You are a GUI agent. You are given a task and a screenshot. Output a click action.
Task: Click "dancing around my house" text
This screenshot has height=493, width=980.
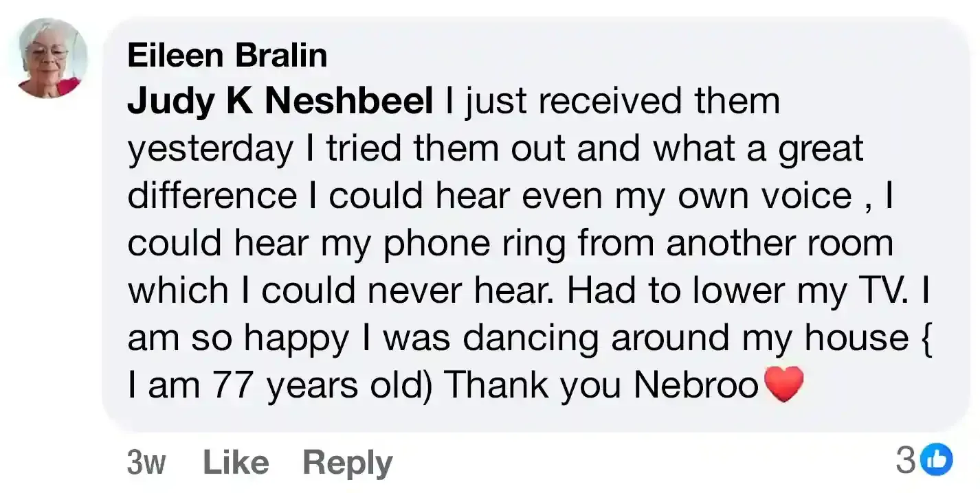point(687,339)
